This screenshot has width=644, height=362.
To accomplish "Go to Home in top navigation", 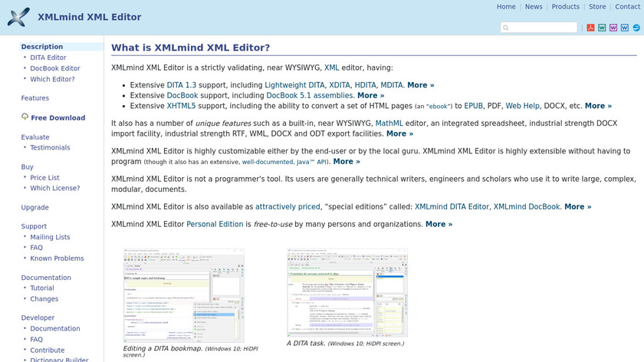I will tap(506, 7).
